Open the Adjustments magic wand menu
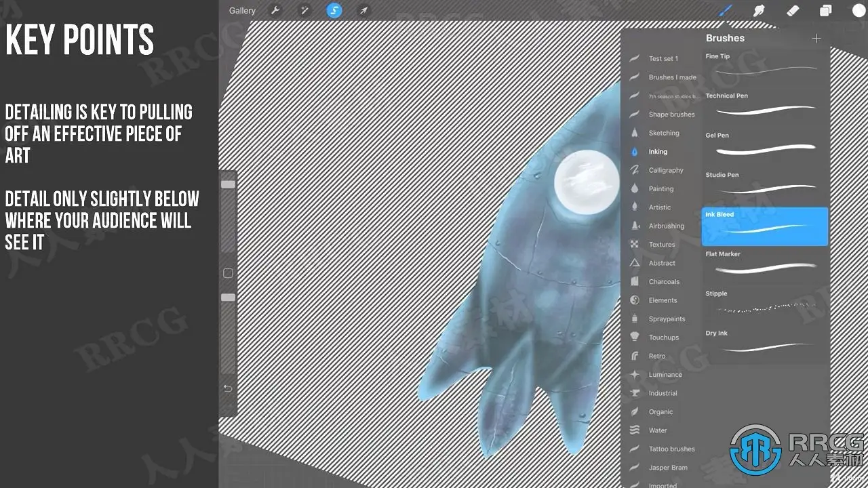868x488 pixels. tap(304, 10)
